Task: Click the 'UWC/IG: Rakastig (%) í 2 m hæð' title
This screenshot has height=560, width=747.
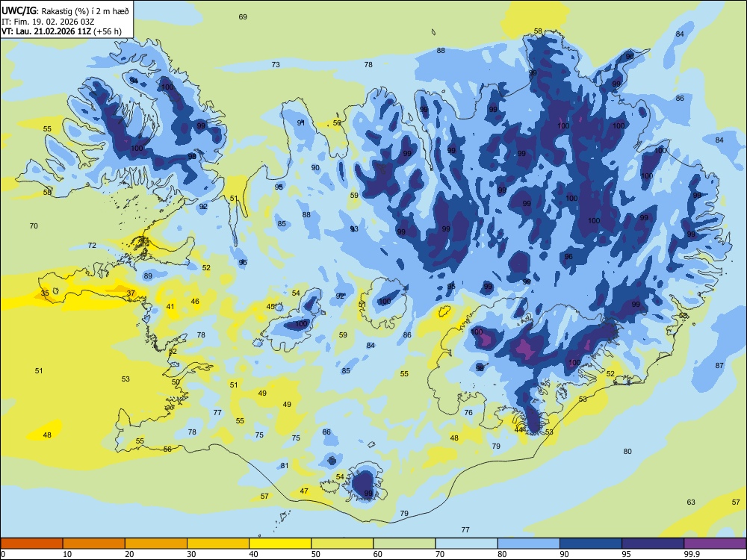Action: (65, 11)
